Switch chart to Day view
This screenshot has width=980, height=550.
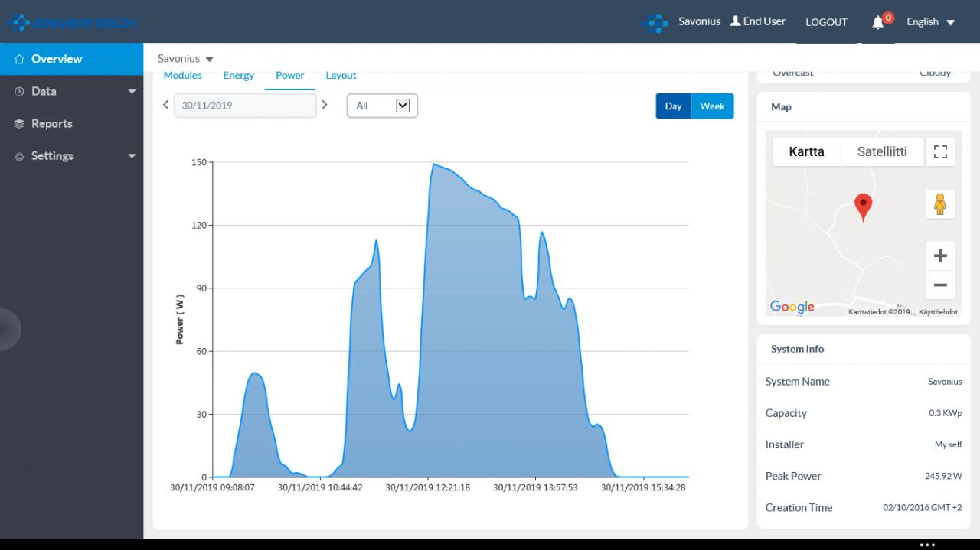click(673, 106)
